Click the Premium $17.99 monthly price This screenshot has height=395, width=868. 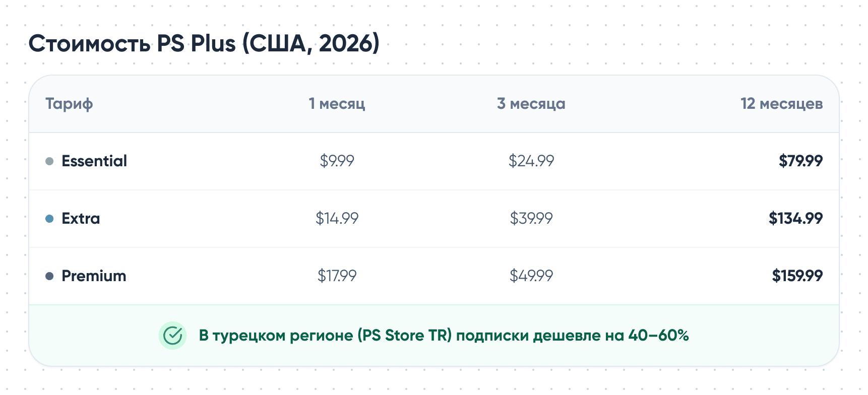coord(337,276)
